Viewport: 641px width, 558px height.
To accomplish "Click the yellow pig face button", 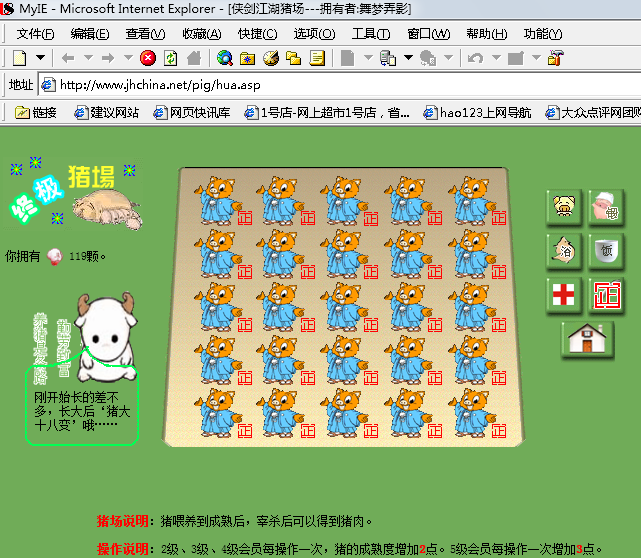I will [x=564, y=207].
